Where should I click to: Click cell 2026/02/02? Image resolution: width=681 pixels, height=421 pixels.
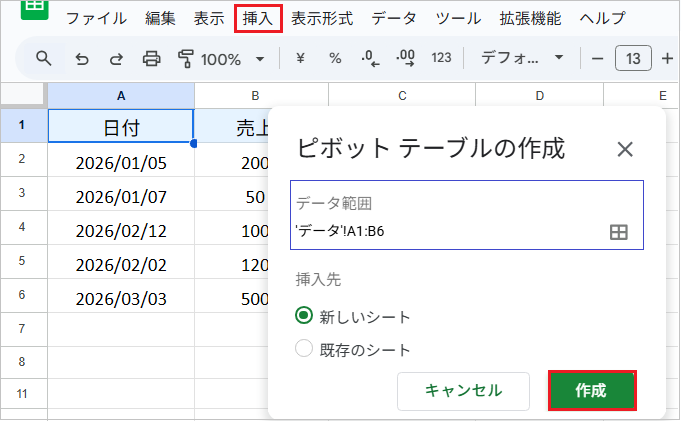(121, 262)
